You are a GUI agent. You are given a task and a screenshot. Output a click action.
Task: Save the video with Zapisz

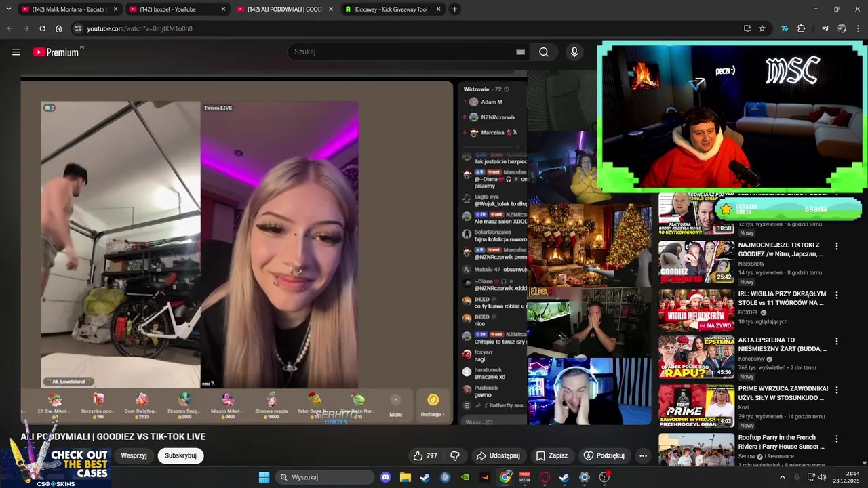point(551,455)
